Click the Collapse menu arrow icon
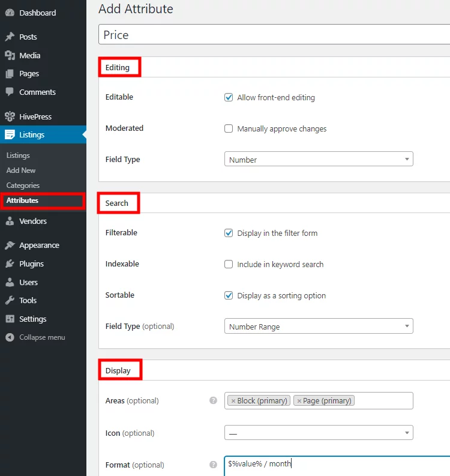The width and height of the screenshot is (450, 476). click(x=10, y=337)
